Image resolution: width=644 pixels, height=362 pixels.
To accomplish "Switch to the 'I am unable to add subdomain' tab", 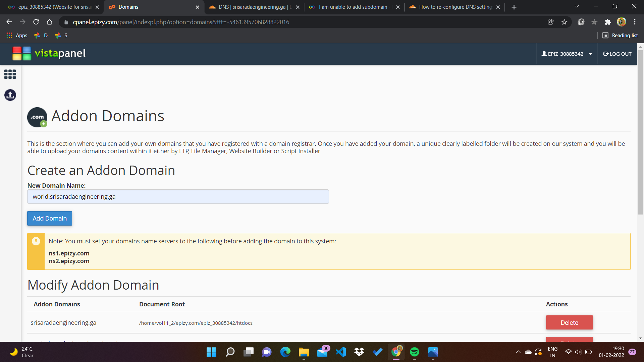I will (x=352, y=7).
